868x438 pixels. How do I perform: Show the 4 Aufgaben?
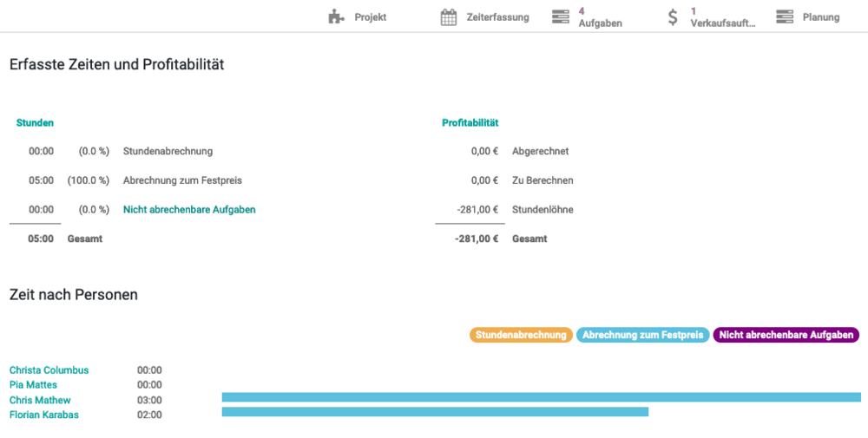[600, 17]
